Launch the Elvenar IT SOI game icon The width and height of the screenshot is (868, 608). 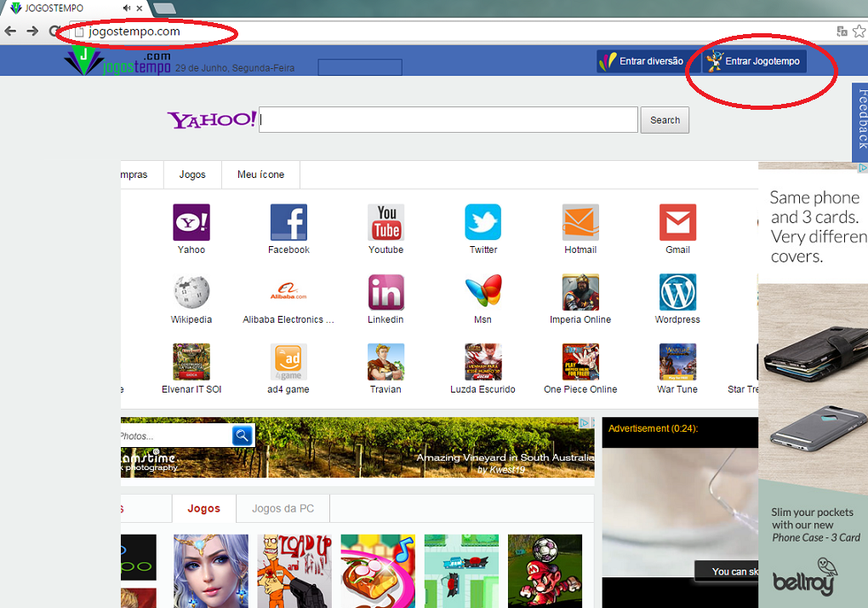(191, 362)
